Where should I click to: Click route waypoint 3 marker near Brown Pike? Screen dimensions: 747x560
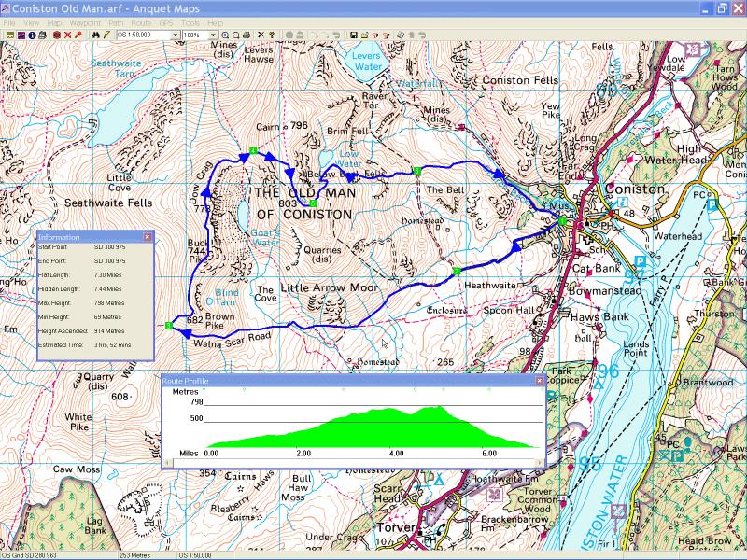pos(168,326)
